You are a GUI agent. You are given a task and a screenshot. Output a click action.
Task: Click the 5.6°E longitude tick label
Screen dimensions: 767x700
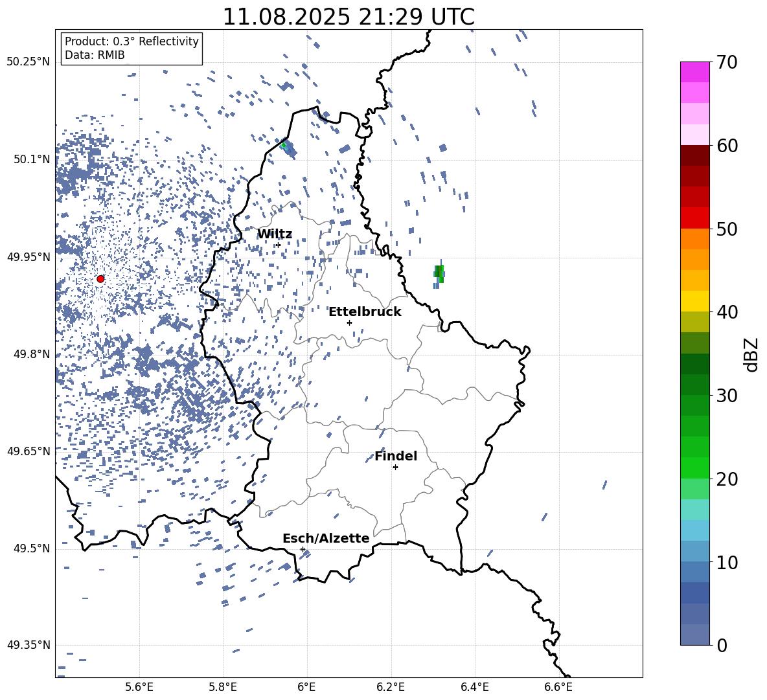(139, 687)
